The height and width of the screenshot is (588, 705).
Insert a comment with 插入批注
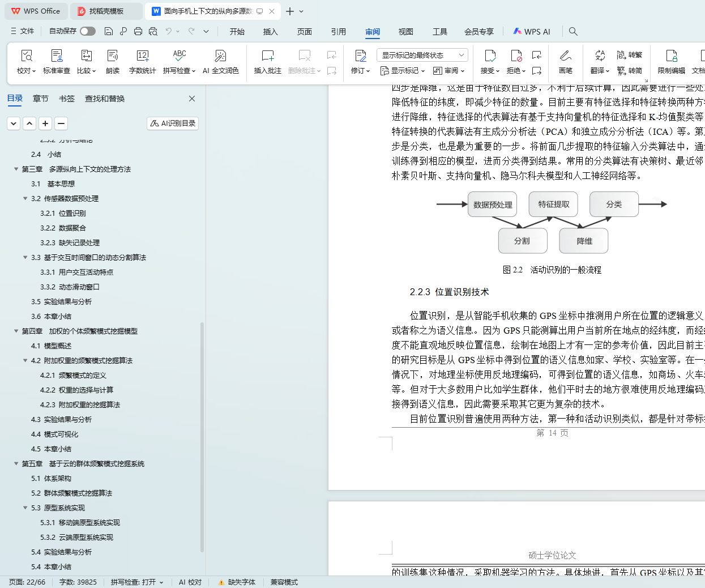(x=268, y=62)
